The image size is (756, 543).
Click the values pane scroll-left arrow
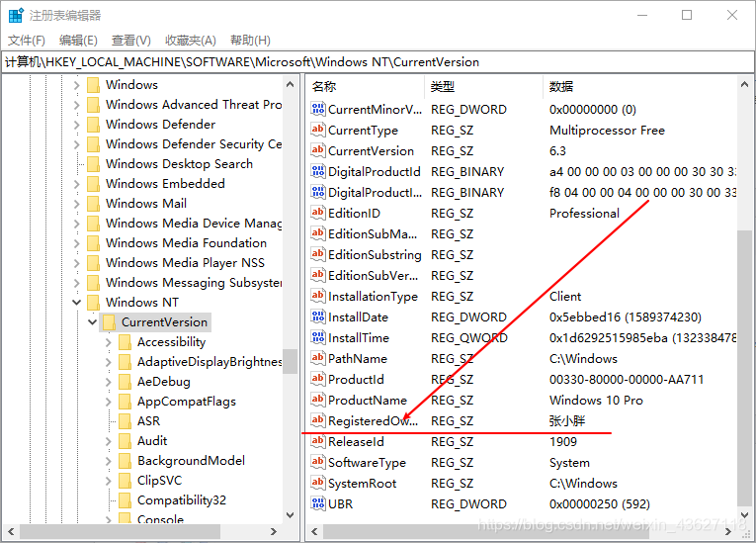314,531
